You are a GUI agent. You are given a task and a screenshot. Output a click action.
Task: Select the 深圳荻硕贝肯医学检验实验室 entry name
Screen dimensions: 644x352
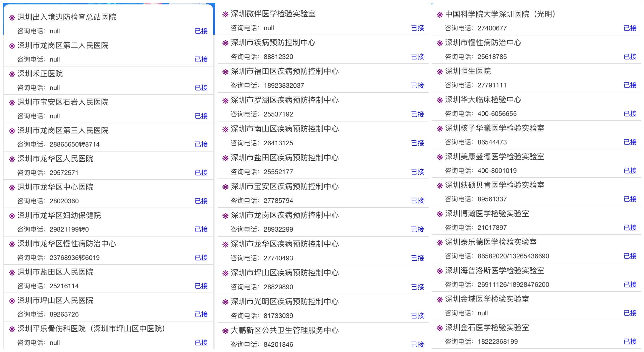[495, 185]
